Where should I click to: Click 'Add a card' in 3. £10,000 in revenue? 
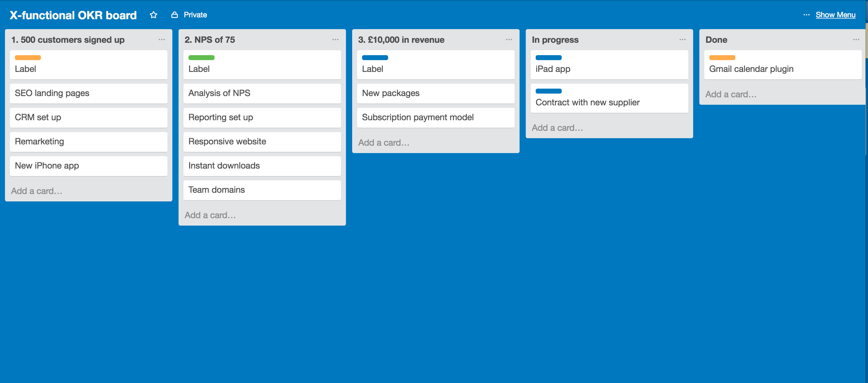[385, 142]
